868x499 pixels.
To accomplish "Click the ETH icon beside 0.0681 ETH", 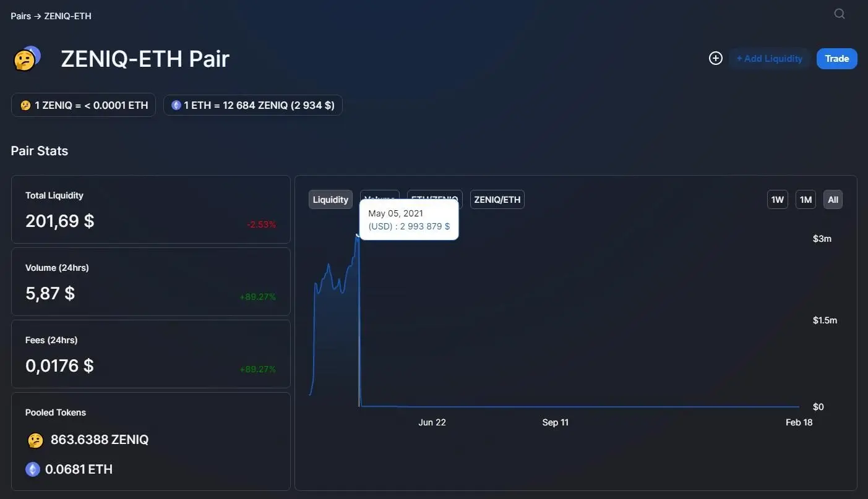I will click(x=32, y=469).
